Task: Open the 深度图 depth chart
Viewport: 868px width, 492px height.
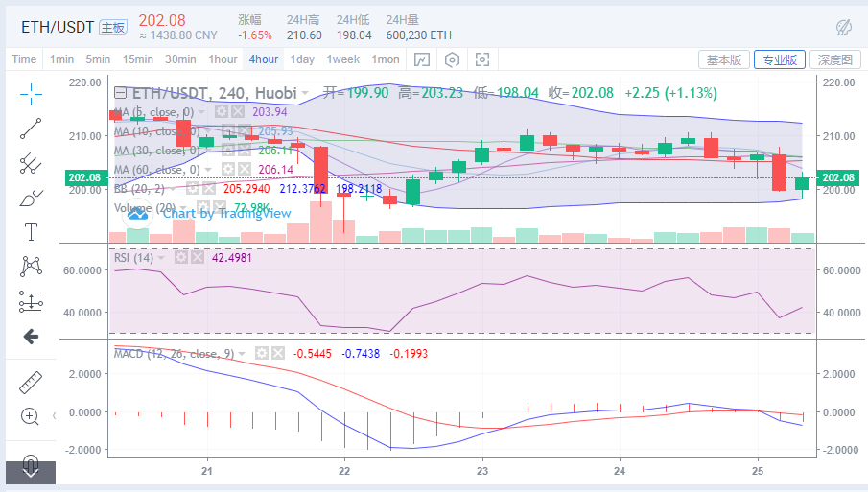Action: click(835, 59)
